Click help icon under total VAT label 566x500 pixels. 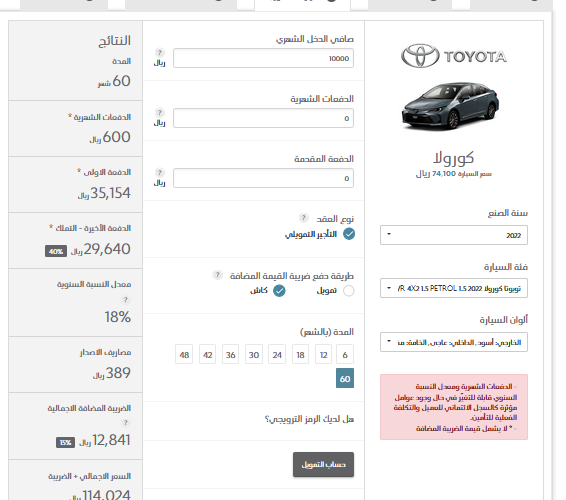pyautogui.click(x=125, y=423)
